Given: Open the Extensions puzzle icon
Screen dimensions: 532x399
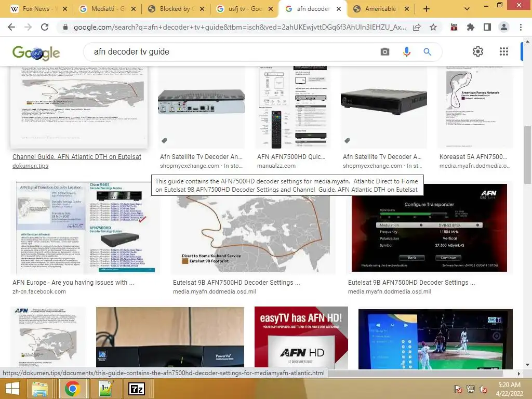Looking at the screenshot, I should point(470,27).
